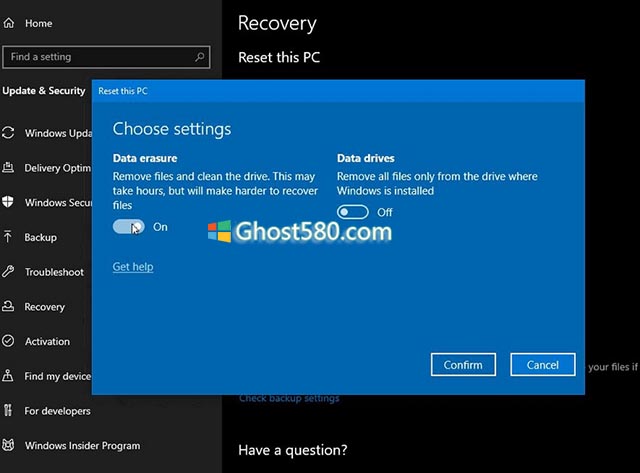Open Windows Insider Program settings

click(81, 446)
